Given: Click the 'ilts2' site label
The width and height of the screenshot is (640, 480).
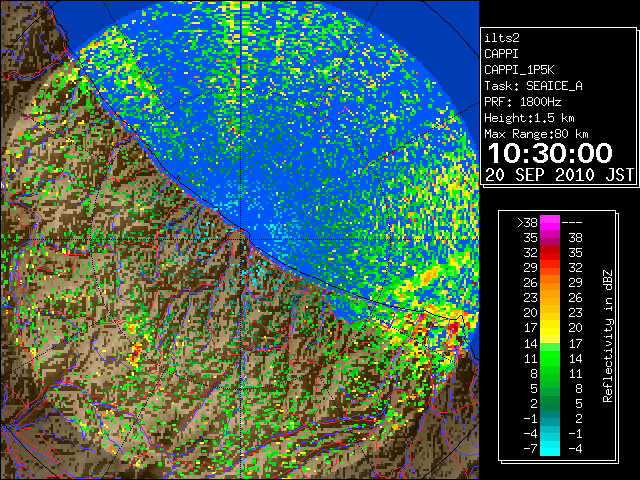Looking at the screenshot, I should pos(502,38).
